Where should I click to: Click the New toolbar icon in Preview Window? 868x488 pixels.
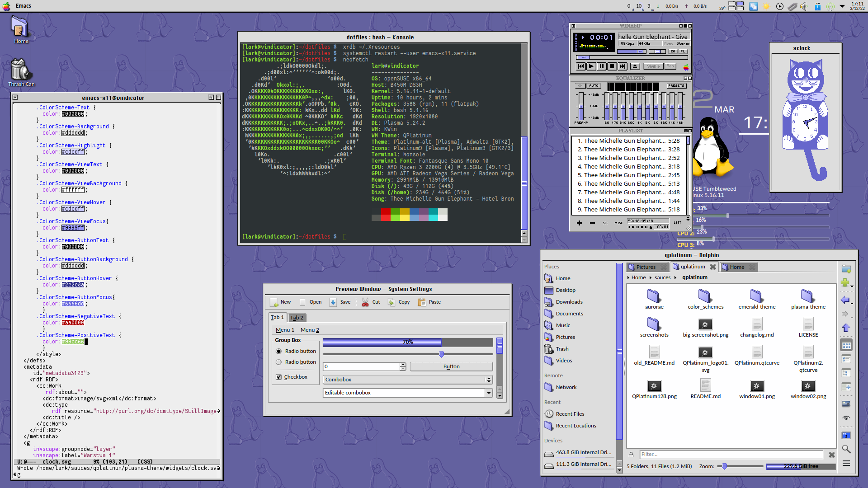pos(274,302)
